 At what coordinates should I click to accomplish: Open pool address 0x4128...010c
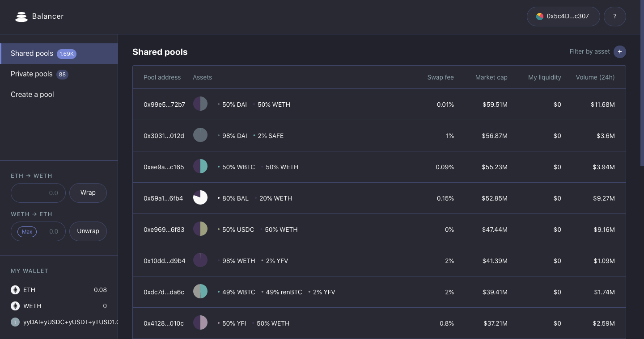(x=164, y=323)
